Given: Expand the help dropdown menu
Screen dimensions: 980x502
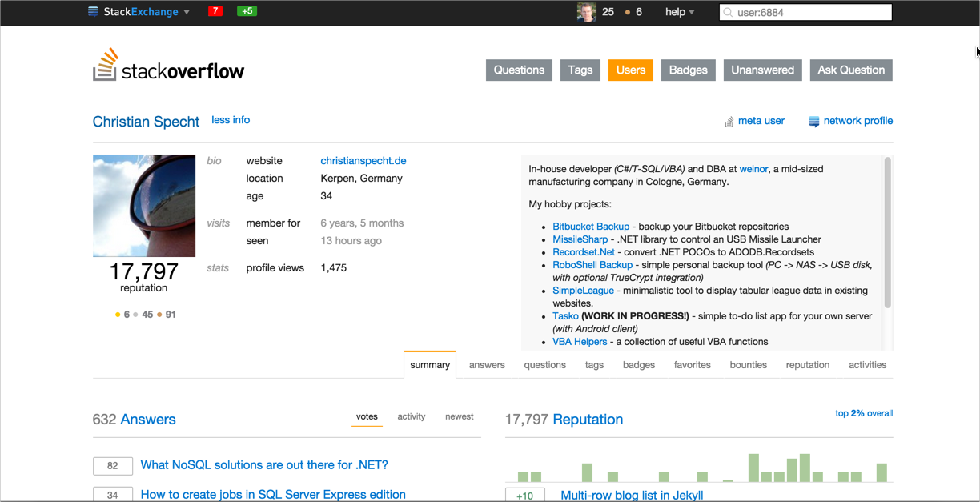Looking at the screenshot, I should [x=680, y=12].
